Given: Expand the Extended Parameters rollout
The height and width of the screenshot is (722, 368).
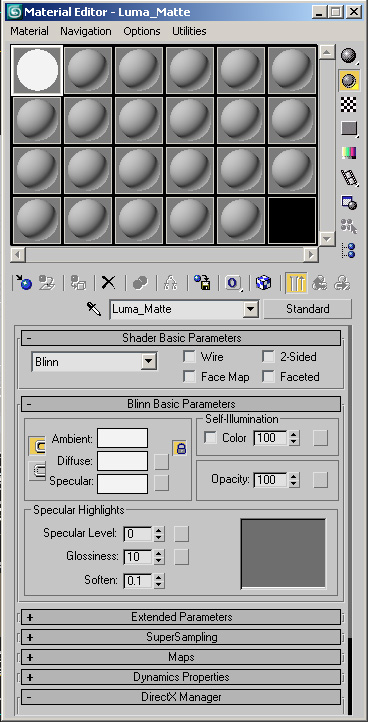Looking at the screenshot, I should pos(181,617).
